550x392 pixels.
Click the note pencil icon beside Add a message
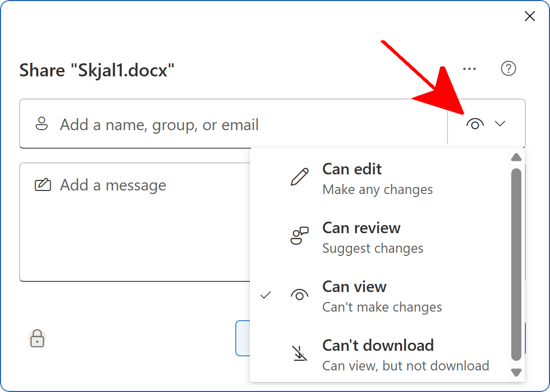(x=43, y=185)
